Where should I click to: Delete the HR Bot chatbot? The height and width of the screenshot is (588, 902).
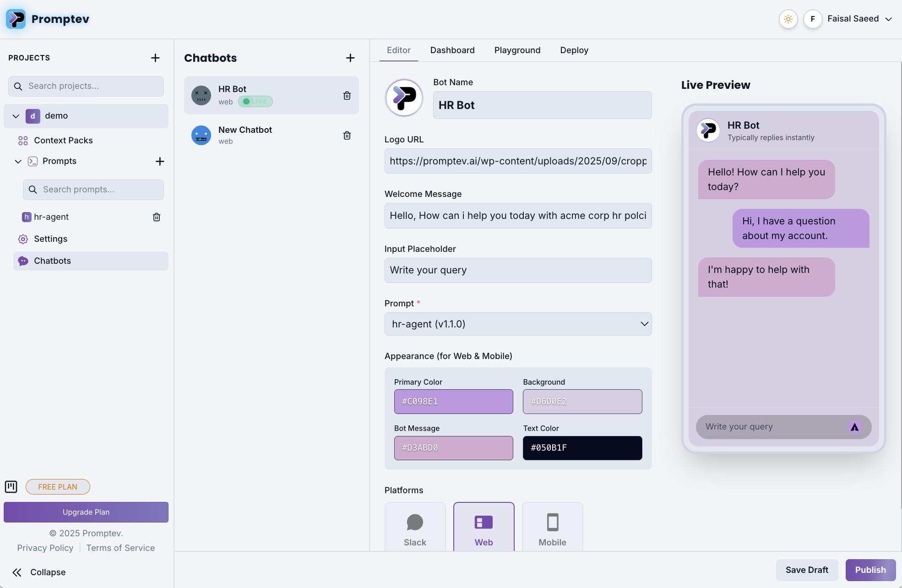(x=347, y=95)
